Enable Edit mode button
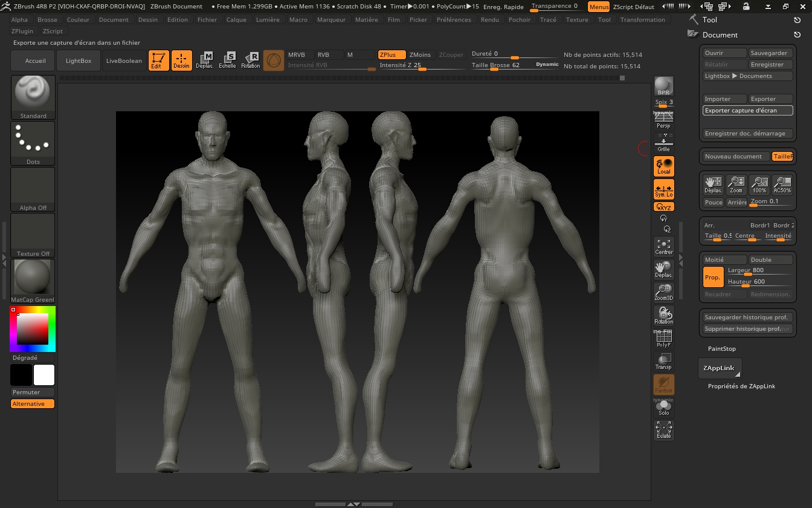 click(158, 60)
